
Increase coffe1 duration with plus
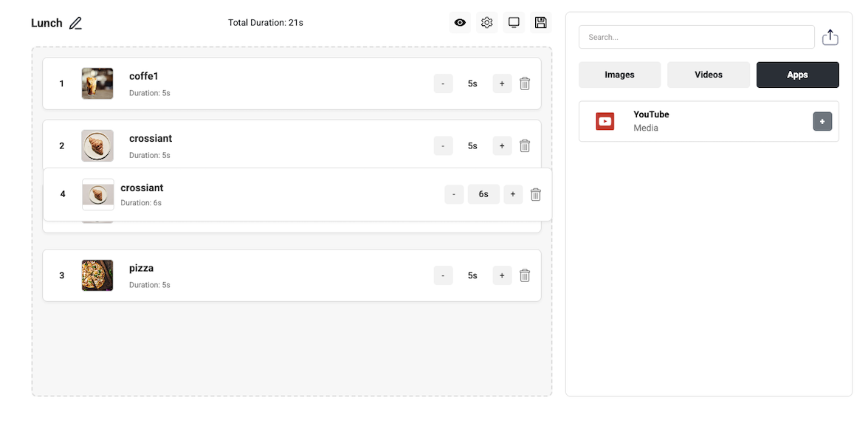[502, 83]
